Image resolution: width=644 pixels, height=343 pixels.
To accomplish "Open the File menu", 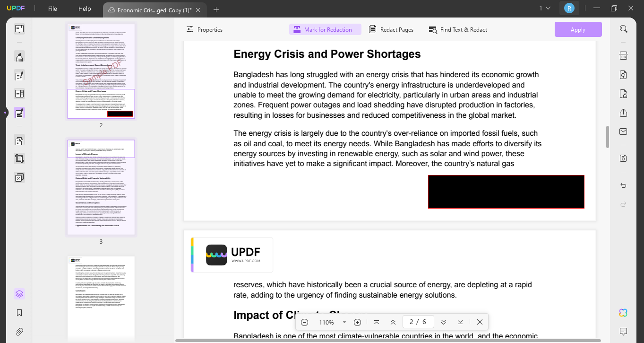I will pyautogui.click(x=52, y=9).
